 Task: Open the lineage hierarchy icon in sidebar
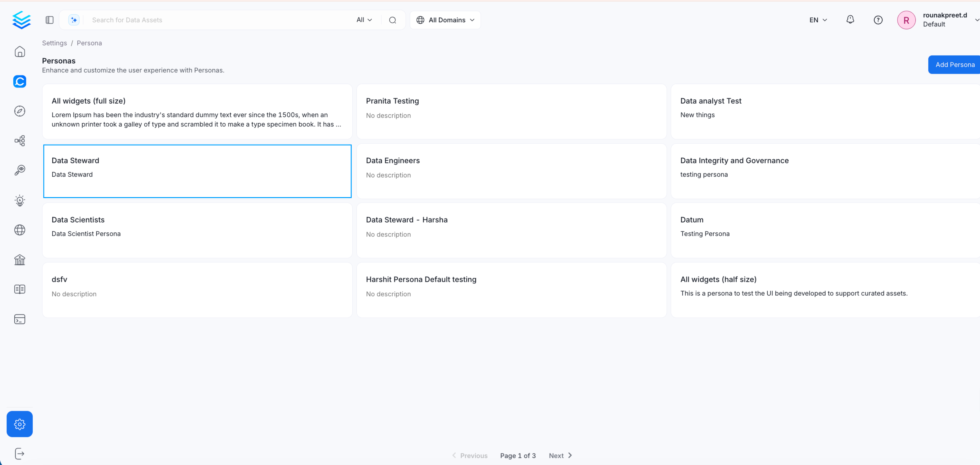point(20,141)
